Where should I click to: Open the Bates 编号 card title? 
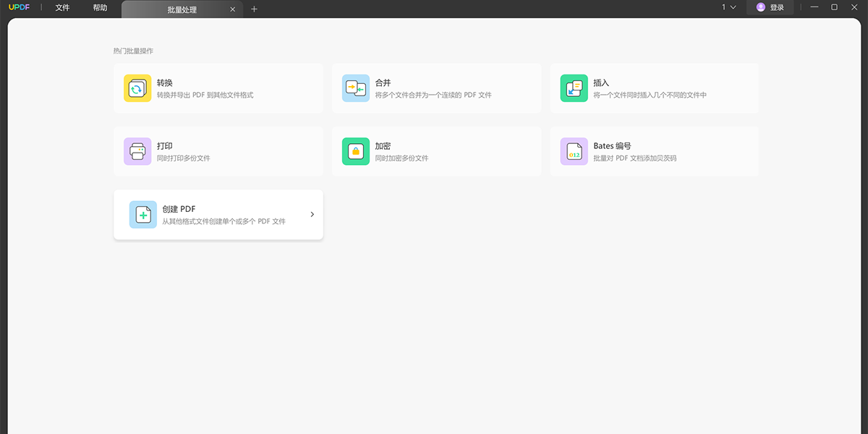point(613,146)
